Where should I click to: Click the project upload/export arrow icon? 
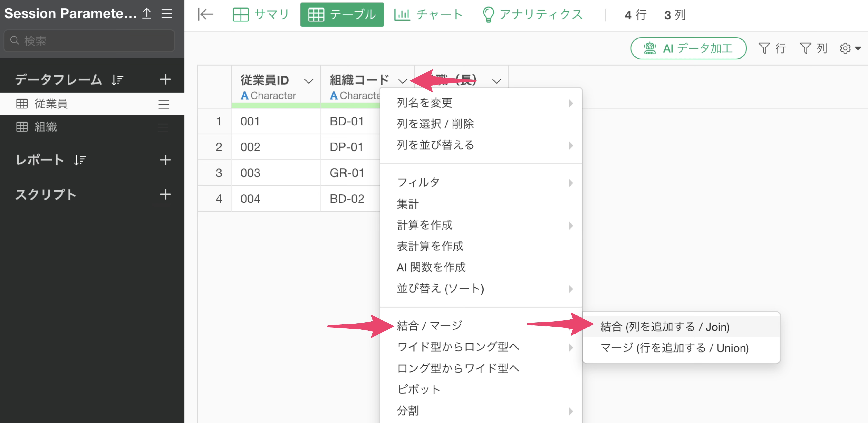(146, 14)
